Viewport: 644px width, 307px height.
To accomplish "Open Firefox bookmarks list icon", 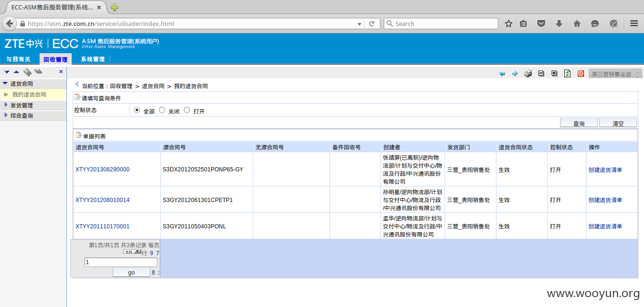I will click(523, 24).
